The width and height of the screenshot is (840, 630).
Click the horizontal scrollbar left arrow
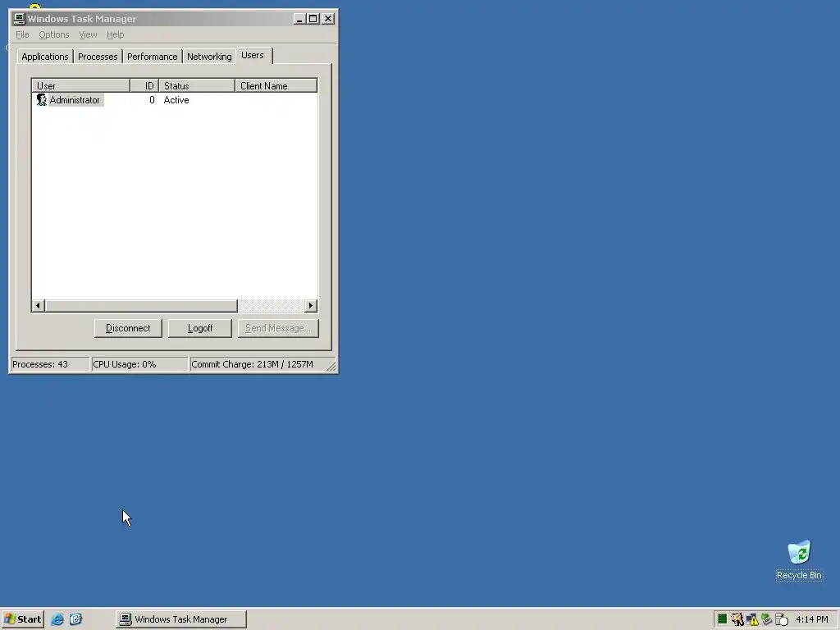click(38, 306)
